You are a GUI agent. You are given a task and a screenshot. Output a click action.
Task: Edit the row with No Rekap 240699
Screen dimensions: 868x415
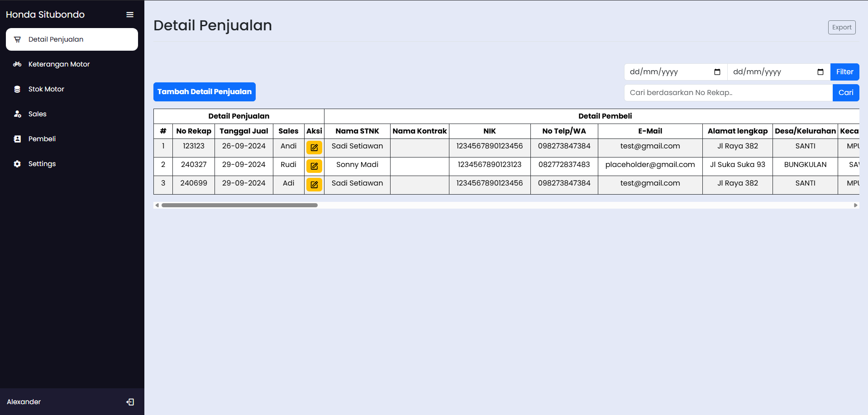[314, 185]
